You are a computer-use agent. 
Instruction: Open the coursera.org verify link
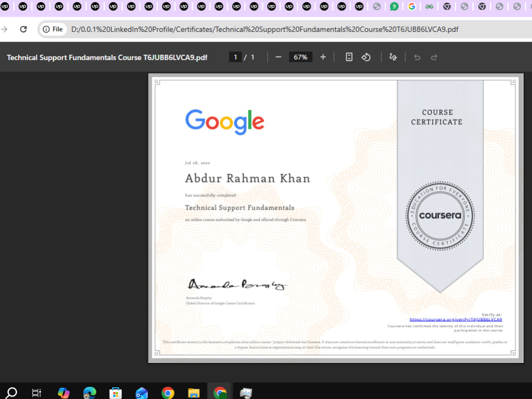click(455, 319)
